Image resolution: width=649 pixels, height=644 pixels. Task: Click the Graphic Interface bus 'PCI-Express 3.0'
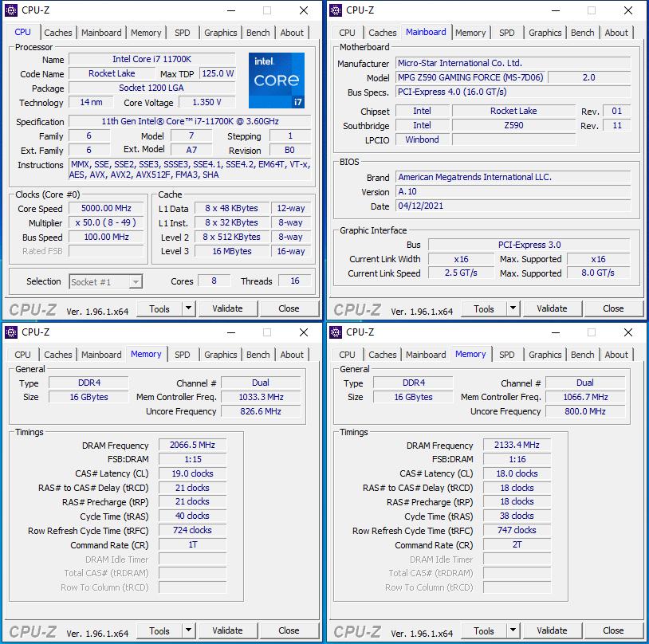coord(529,245)
